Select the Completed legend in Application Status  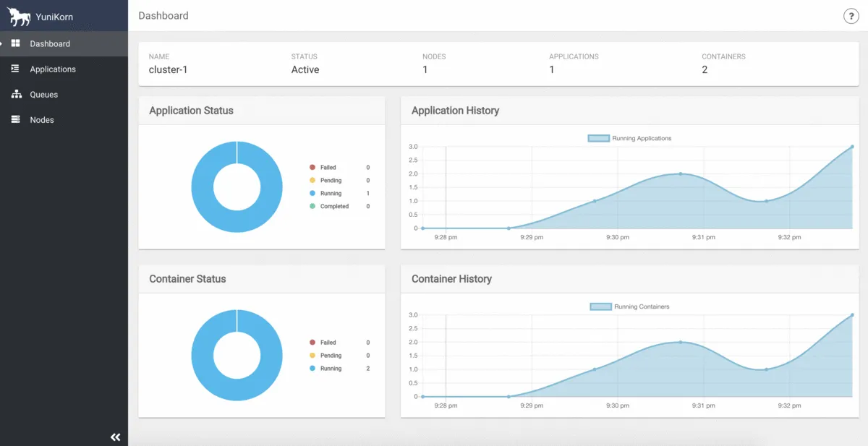[x=329, y=206]
